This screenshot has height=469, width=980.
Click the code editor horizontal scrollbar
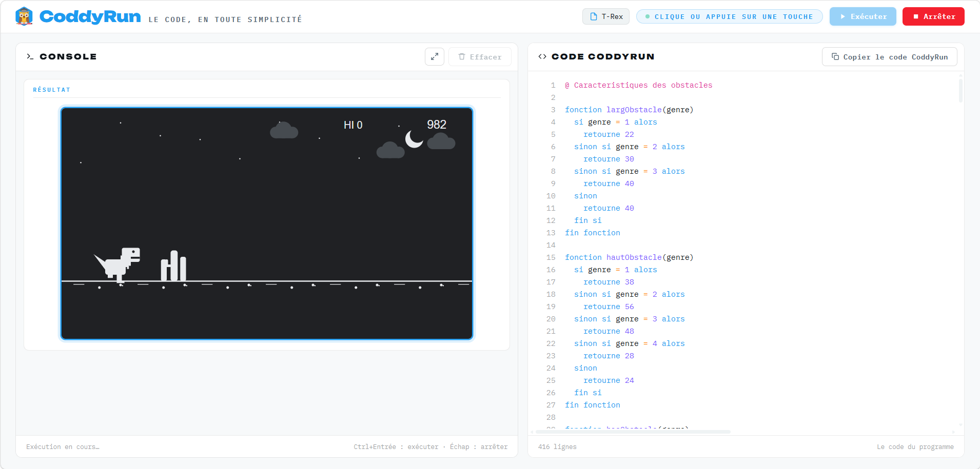(x=633, y=432)
